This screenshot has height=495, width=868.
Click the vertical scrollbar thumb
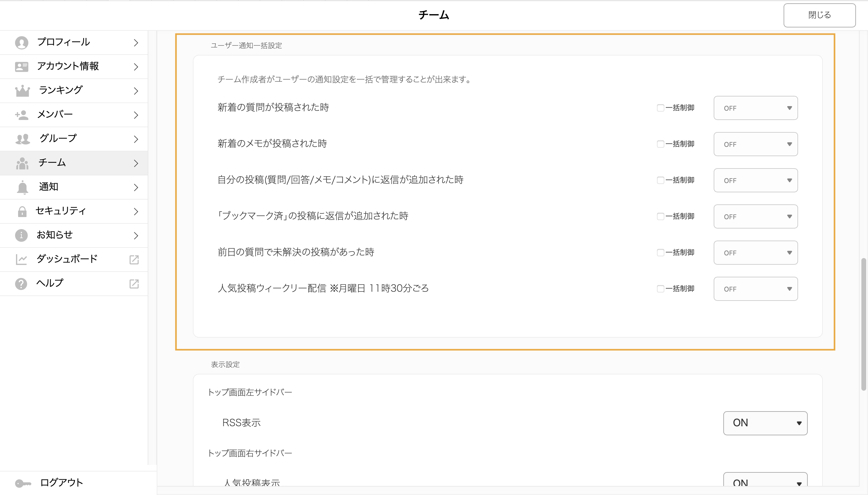coord(863,325)
